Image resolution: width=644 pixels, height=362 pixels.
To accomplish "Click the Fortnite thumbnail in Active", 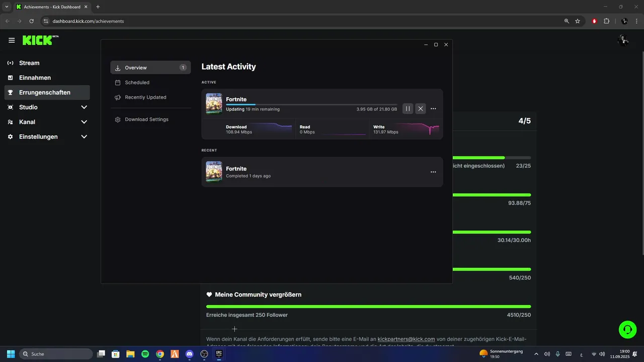I will tap(214, 104).
